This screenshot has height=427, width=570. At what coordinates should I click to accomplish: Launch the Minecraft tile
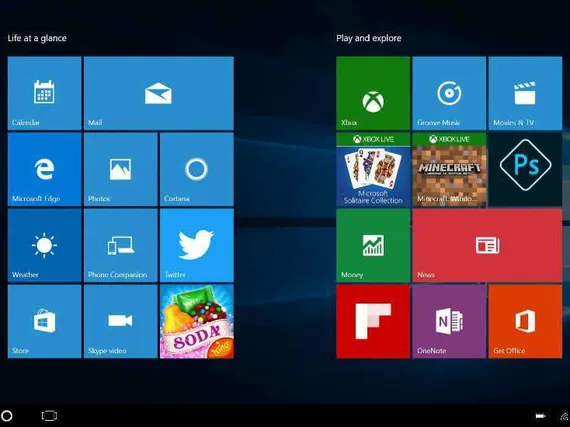point(449,169)
